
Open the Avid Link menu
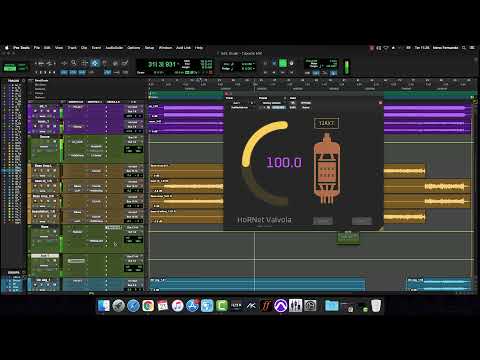[x=183, y=48]
